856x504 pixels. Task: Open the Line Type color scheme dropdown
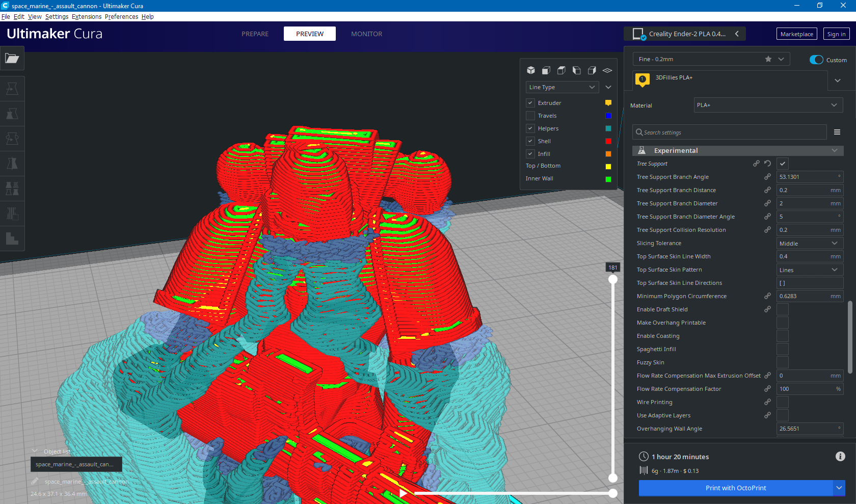point(563,87)
